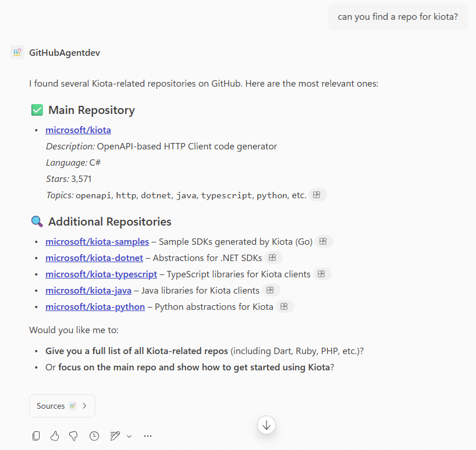The height and width of the screenshot is (450, 476).
Task: Click the message history clock icon
Action: click(94, 435)
